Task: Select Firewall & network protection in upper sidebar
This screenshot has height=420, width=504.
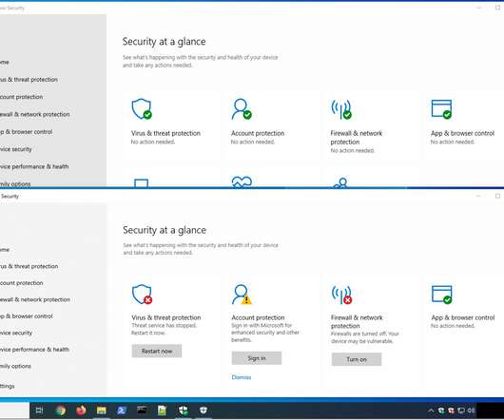Action: 35,114
